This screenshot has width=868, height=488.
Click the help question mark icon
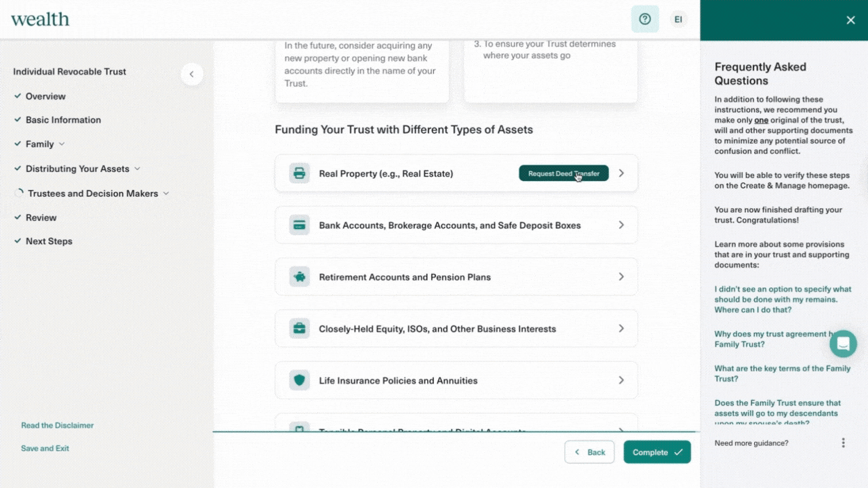coord(645,19)
